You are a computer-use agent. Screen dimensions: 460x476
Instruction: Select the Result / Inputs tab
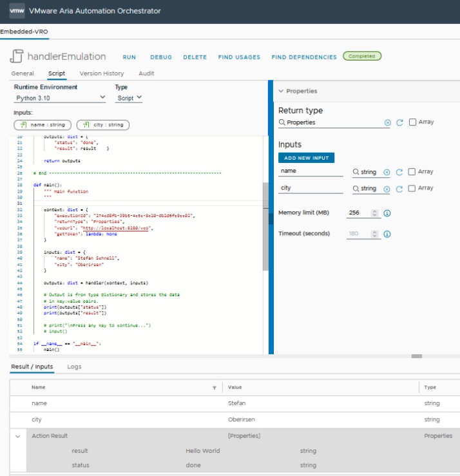[x=32, y=367]
